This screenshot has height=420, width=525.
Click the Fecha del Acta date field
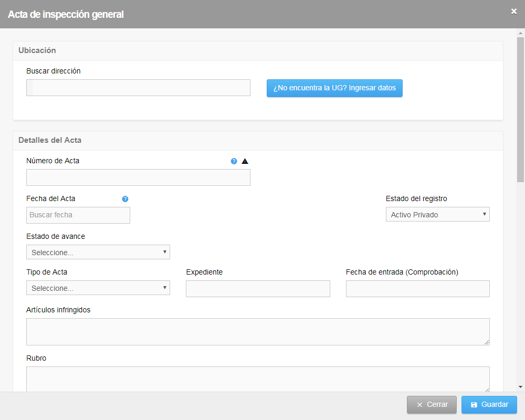pos(78,215)
